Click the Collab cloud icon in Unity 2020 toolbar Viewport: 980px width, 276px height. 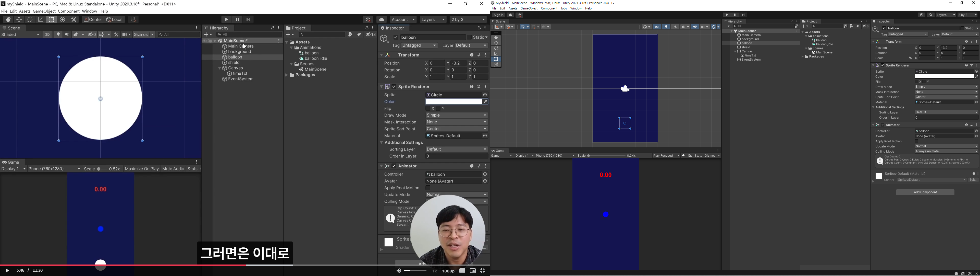point(382,19)
